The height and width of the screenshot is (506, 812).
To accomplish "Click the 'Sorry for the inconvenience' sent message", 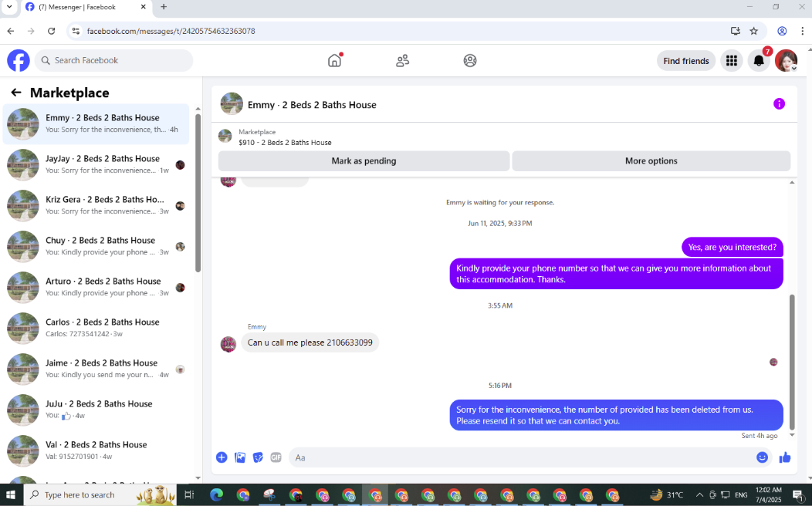I will pyautogui.click(x=616, y=415).
